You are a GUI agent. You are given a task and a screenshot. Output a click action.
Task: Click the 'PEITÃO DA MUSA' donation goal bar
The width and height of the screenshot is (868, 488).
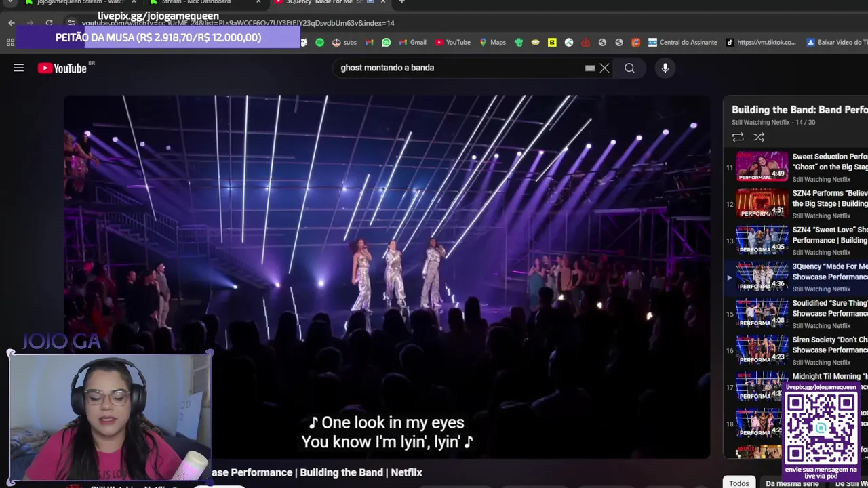pyautogui.click(x=158, y=37)
